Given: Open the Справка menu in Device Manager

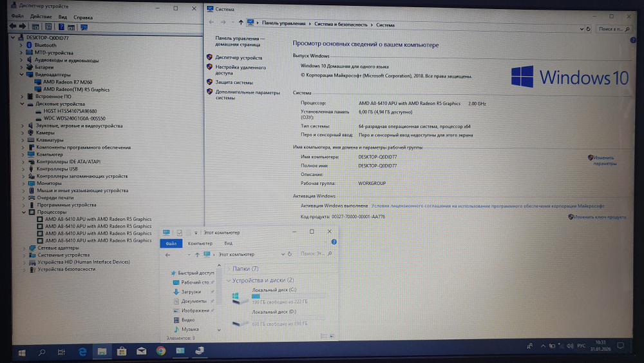Looking at the screenshot, I should 83,17.
